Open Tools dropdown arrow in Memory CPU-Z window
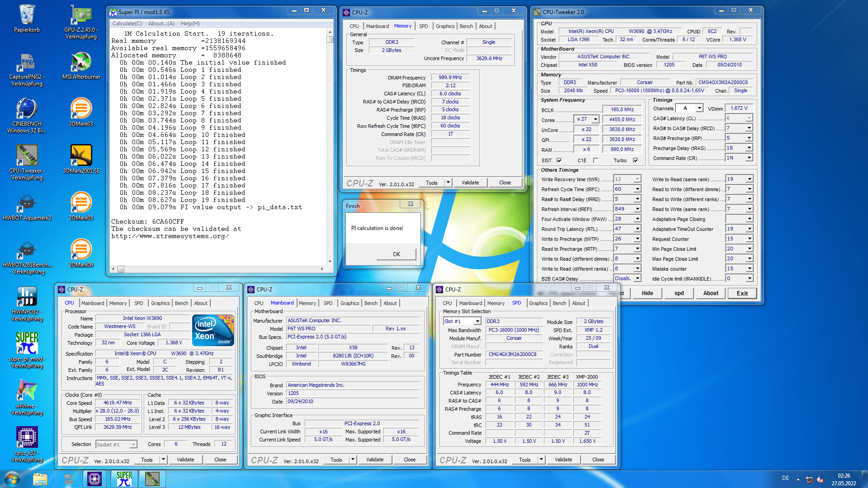This screenshot has height=488, width=868. pyautogui.click(x=448, y=183)
